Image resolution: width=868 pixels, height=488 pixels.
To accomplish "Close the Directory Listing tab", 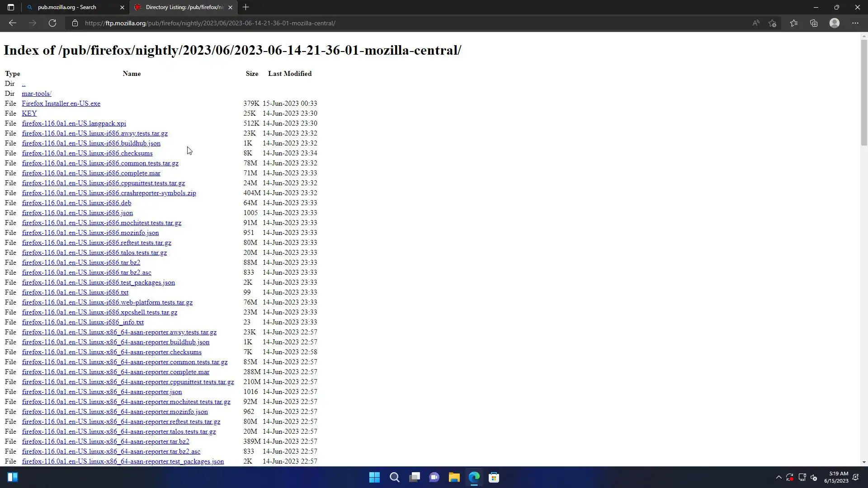I will [x=230, y=7].
